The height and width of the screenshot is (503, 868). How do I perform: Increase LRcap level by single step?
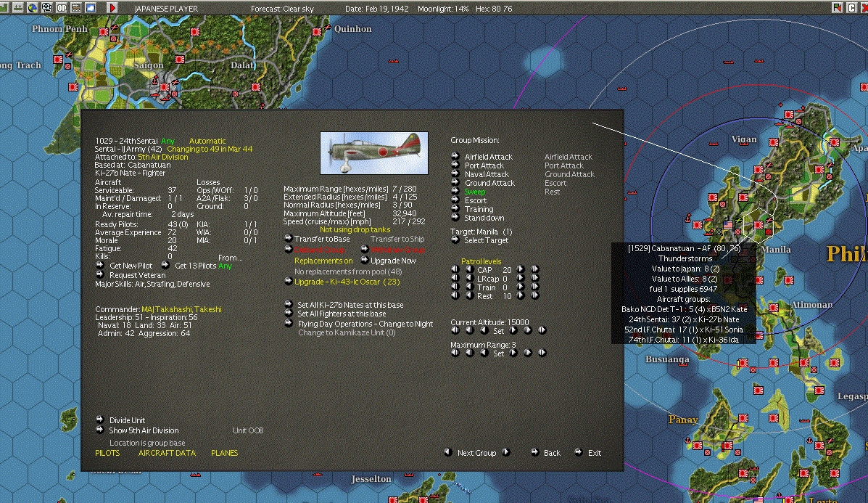coord(521,278)
